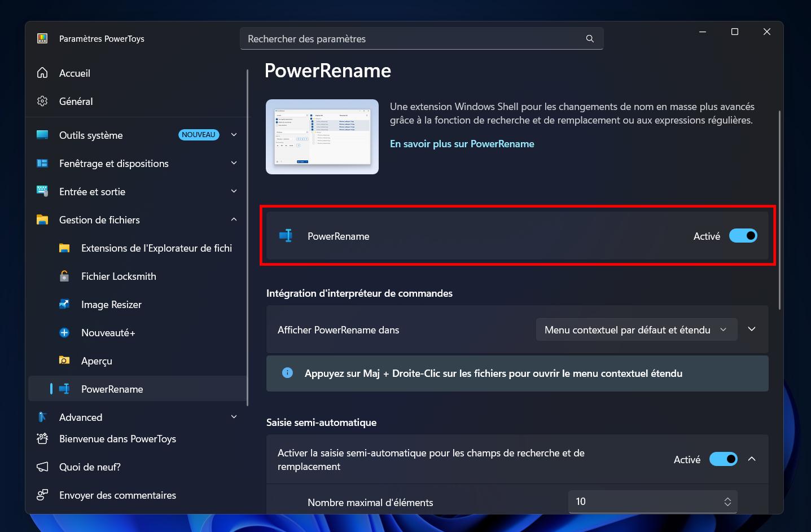811x532 pixels.
Task: Click the PowerRename preview thumbnail image
Action: pyautogui.click(x=322, y=137)
